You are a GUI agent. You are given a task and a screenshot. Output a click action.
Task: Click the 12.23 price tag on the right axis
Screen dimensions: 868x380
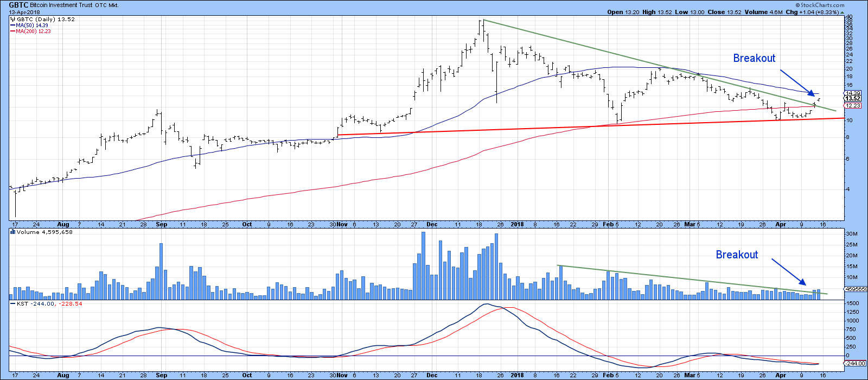[853, 106]
